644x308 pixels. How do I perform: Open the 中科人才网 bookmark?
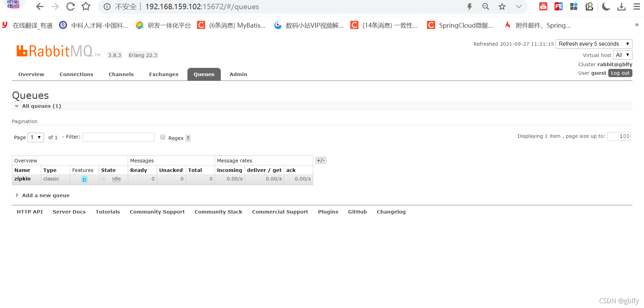click(94, 25)
